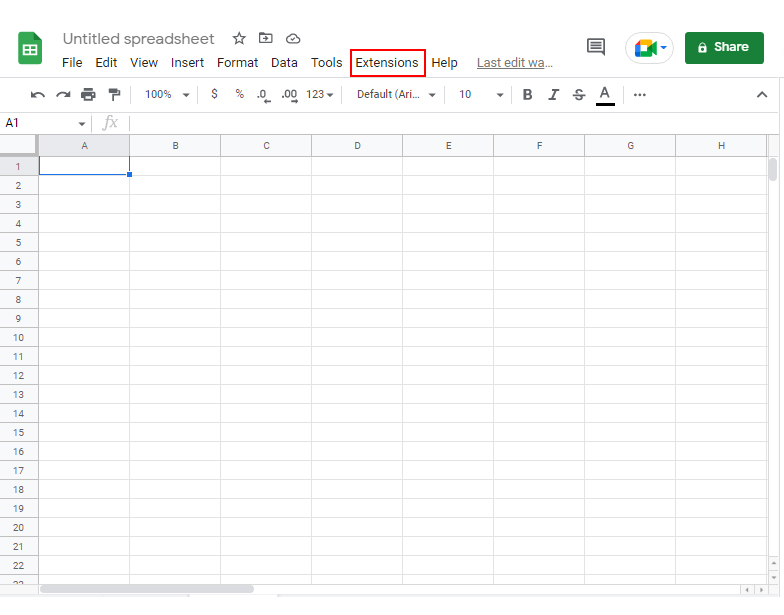Decrease decimal places
Viewport: 784px width, 615px height.
tap(264, 95)
